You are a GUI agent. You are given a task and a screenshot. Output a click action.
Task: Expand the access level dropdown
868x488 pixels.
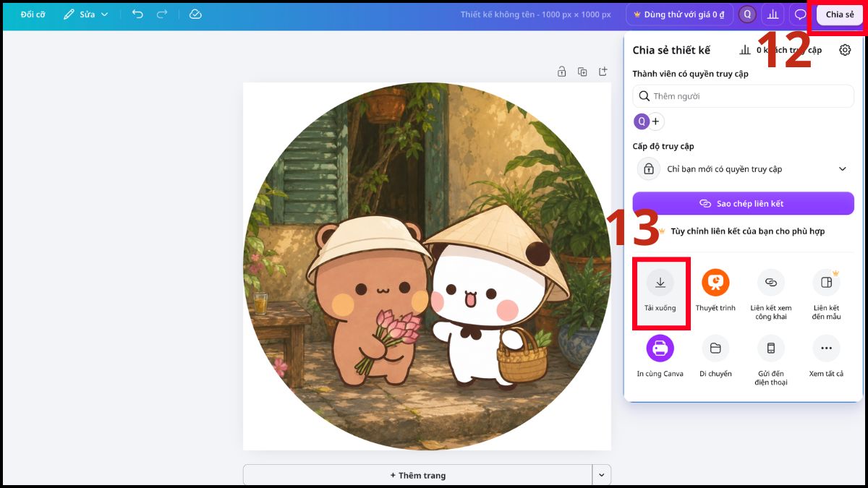[743, 169]
